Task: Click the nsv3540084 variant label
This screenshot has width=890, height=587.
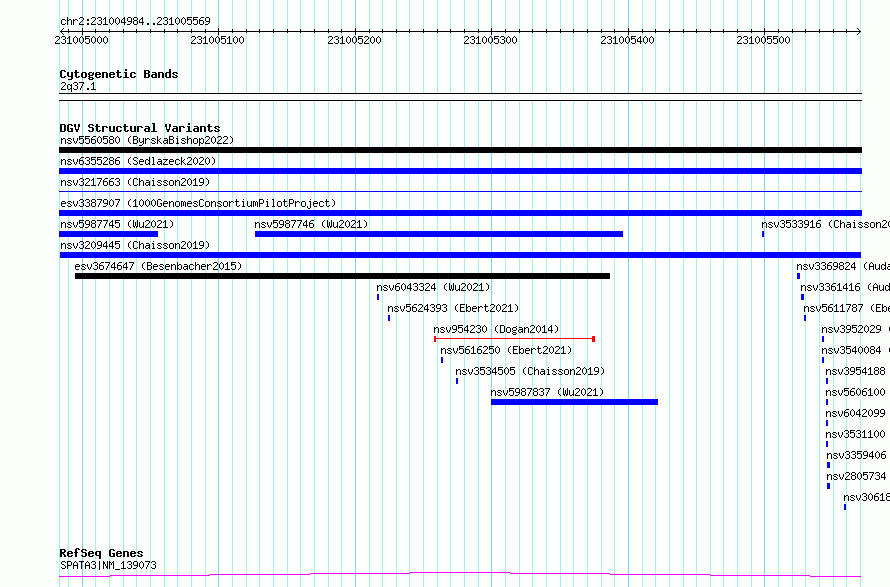Action: [x=855, y=350]
